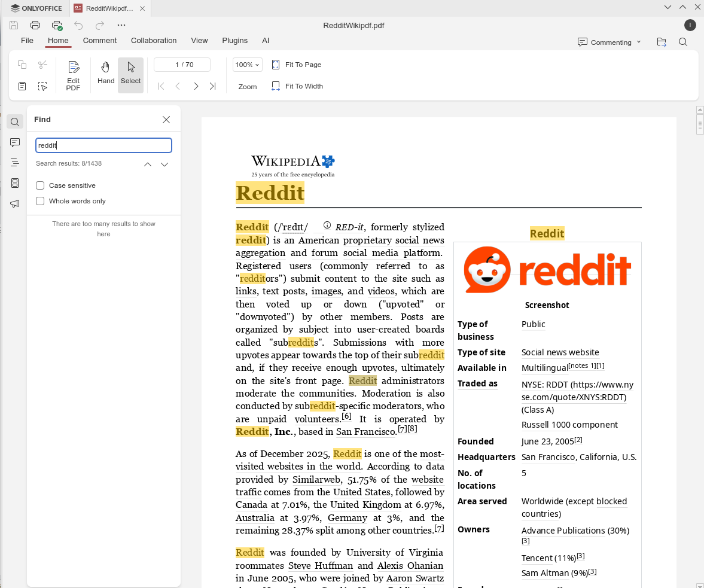Click the Multilingual link in infobox
The image size is (704, 588).
545,368
